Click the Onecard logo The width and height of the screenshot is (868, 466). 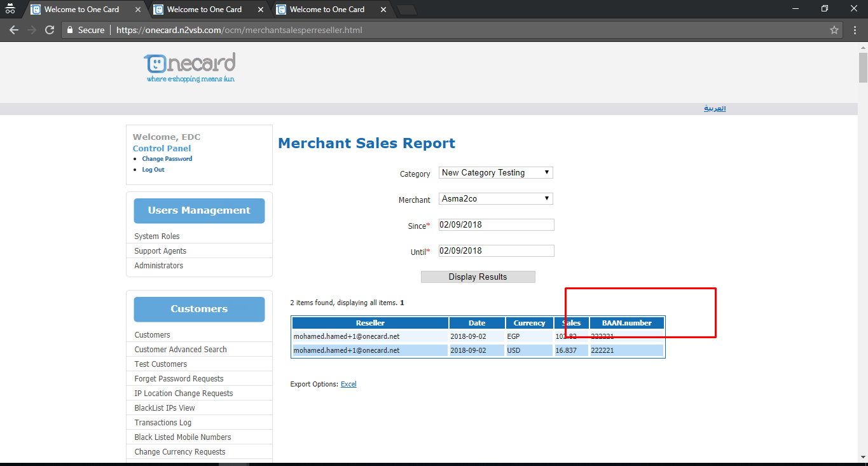[x=190, y=67]
